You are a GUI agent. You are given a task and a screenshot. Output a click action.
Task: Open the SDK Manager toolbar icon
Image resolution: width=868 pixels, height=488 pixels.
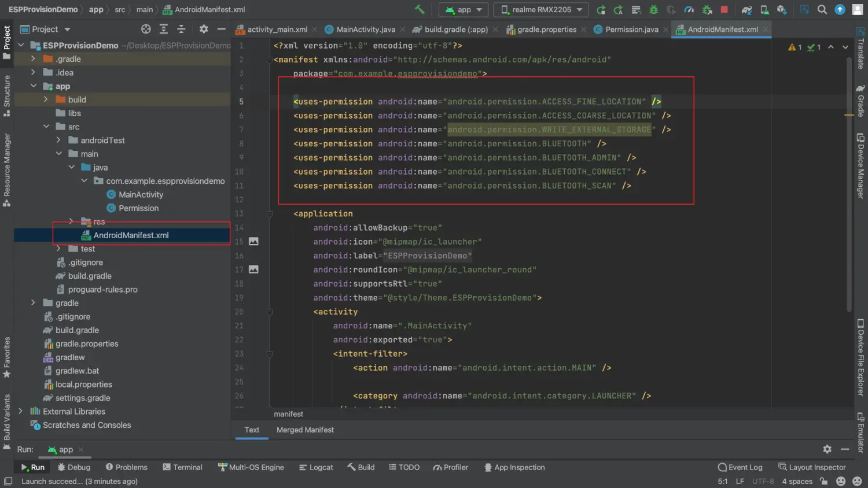[x=782, y=10]
